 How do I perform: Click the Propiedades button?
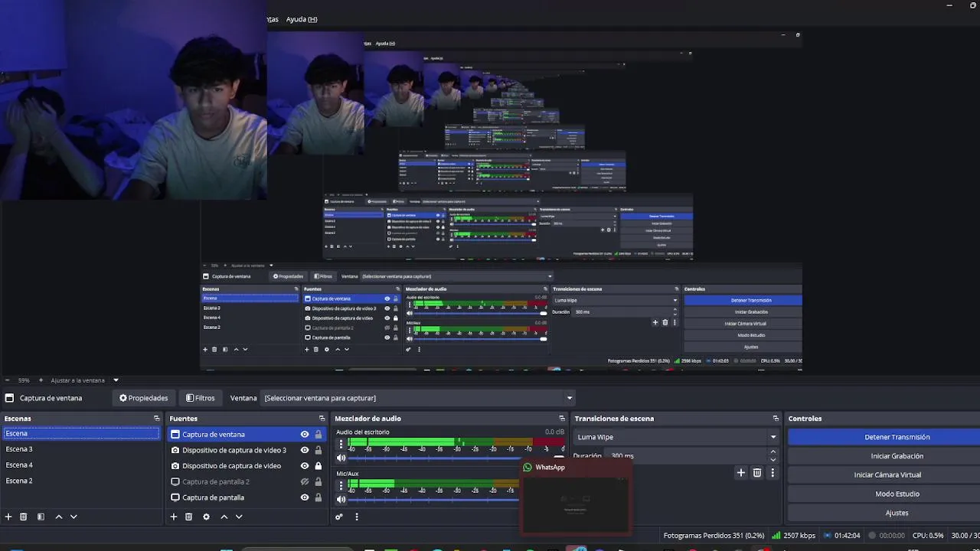[x=143, y=398]
